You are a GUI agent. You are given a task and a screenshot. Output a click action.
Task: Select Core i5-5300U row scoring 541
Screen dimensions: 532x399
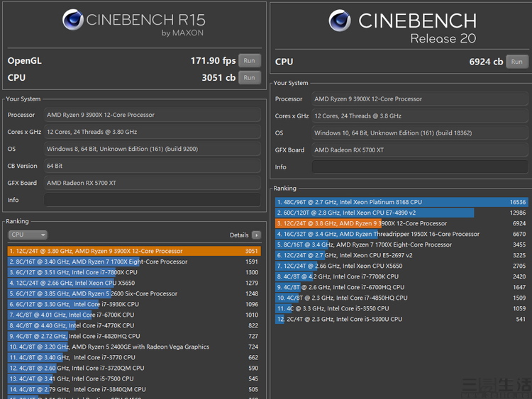(401, 319)
